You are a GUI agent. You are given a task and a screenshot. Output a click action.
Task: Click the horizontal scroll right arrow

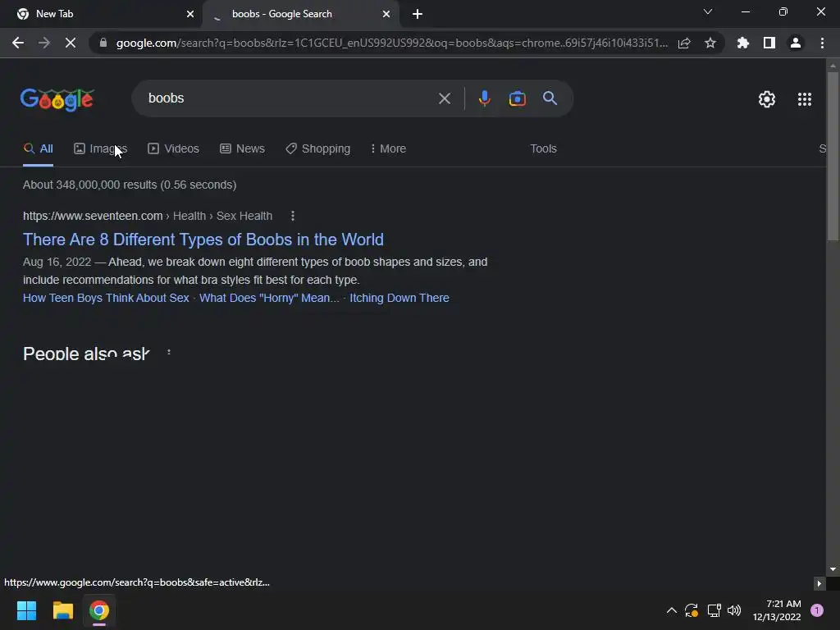click(x=819, y=583)
